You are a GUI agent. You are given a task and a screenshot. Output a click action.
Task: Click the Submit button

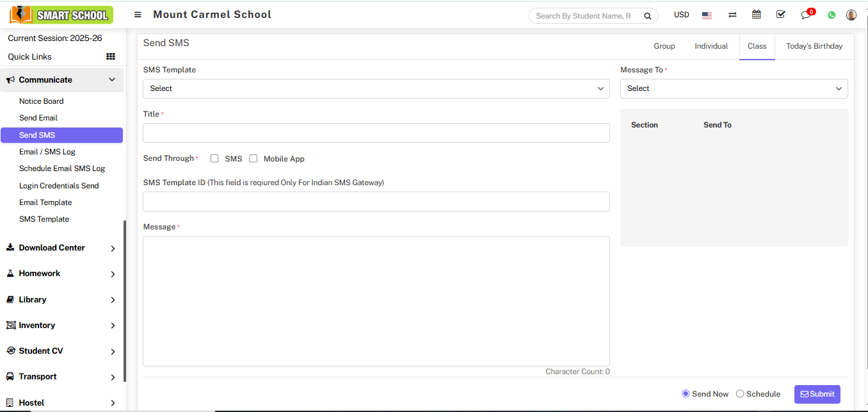coord(817,394)
